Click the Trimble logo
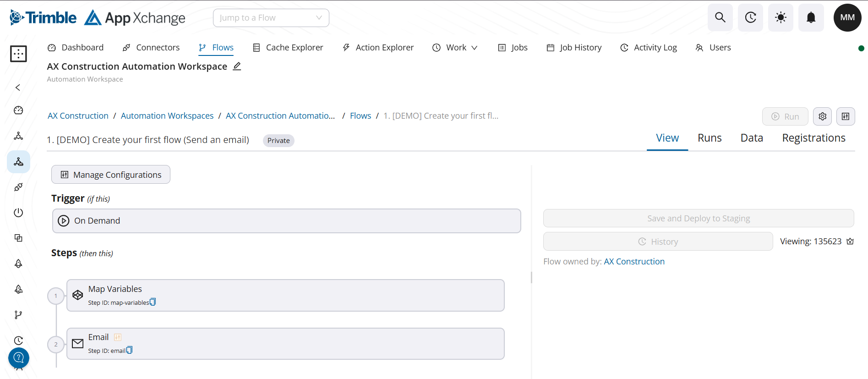This screenshot has height=379, width=868. point(43,17)
